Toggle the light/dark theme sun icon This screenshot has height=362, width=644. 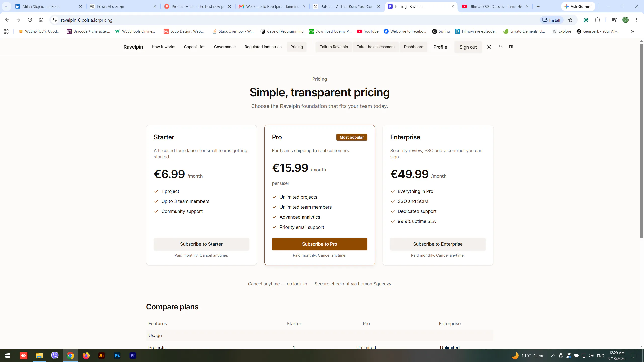click(489, 47)
